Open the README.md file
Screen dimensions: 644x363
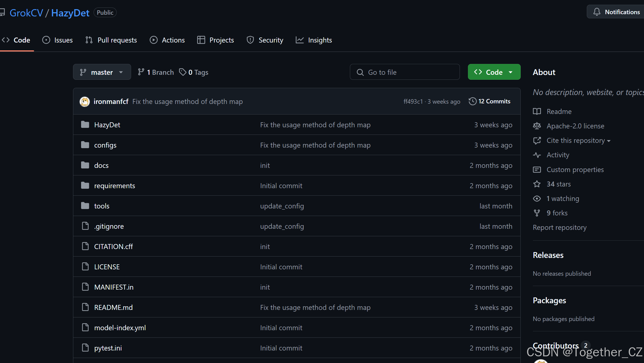click(x=113, y=307)
